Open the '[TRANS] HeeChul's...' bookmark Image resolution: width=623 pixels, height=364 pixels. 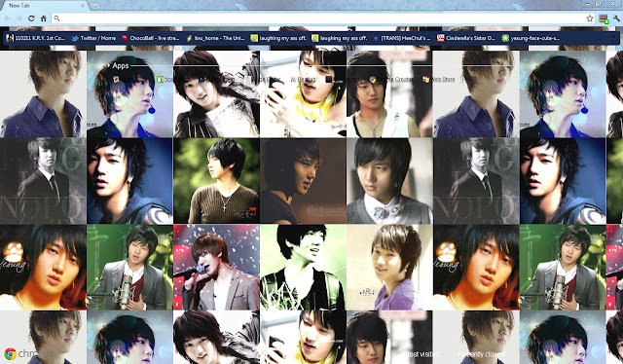coord(402,38)
